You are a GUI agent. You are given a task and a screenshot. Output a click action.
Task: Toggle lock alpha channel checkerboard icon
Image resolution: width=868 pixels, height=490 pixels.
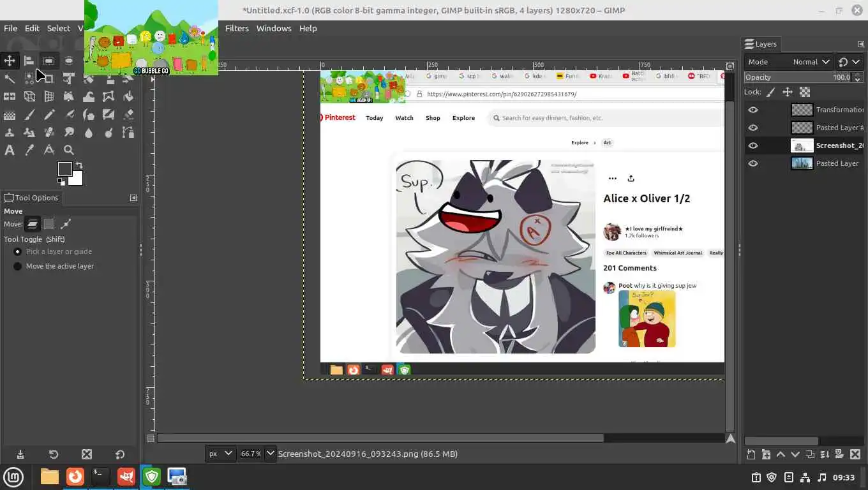[x=805, y=93]
